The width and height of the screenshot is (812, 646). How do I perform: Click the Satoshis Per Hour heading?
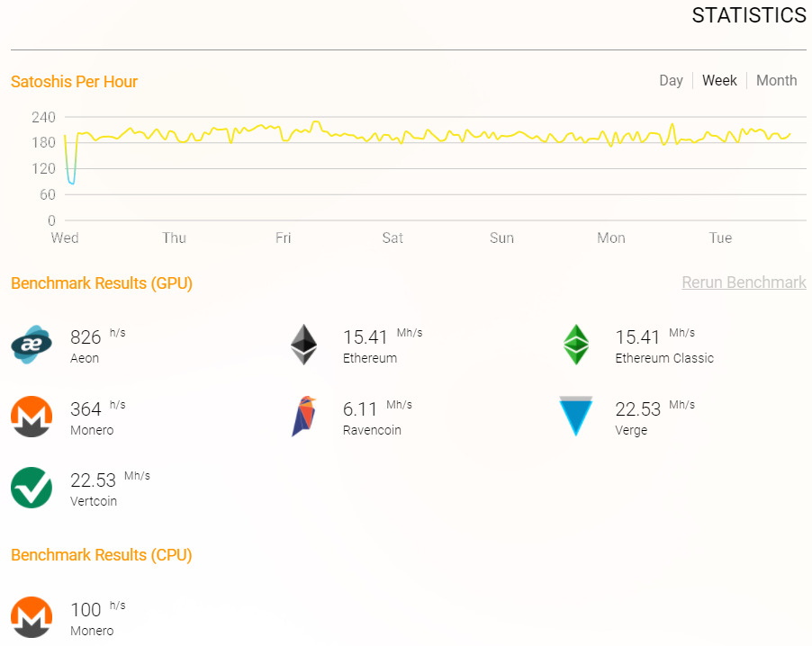pyautogui.click(x=74, y=82)
